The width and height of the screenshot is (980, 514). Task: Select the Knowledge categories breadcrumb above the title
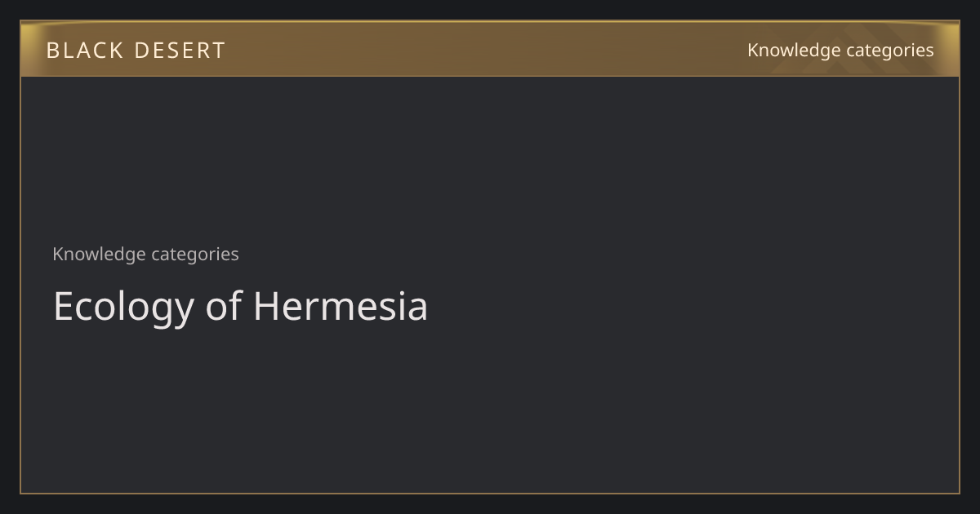pos(145,254)
